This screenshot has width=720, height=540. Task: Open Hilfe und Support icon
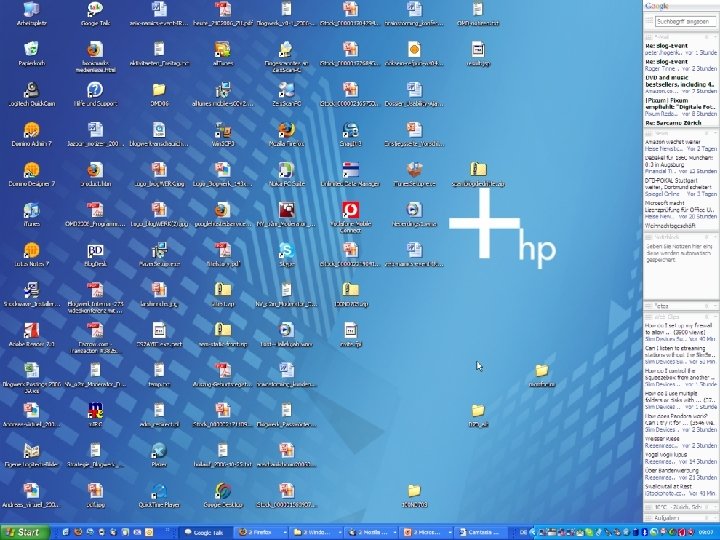[95, 94]
